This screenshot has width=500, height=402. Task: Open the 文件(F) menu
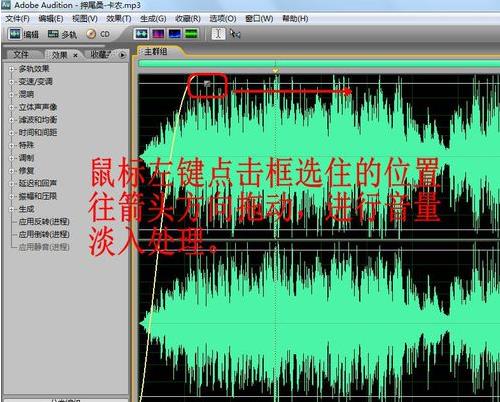pyautogui.click(x=17, y=19)
